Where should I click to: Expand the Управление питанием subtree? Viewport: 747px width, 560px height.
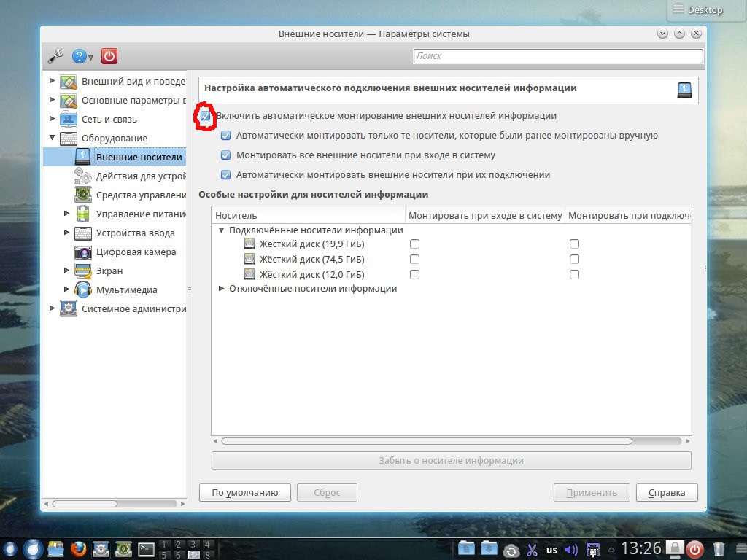66,213
